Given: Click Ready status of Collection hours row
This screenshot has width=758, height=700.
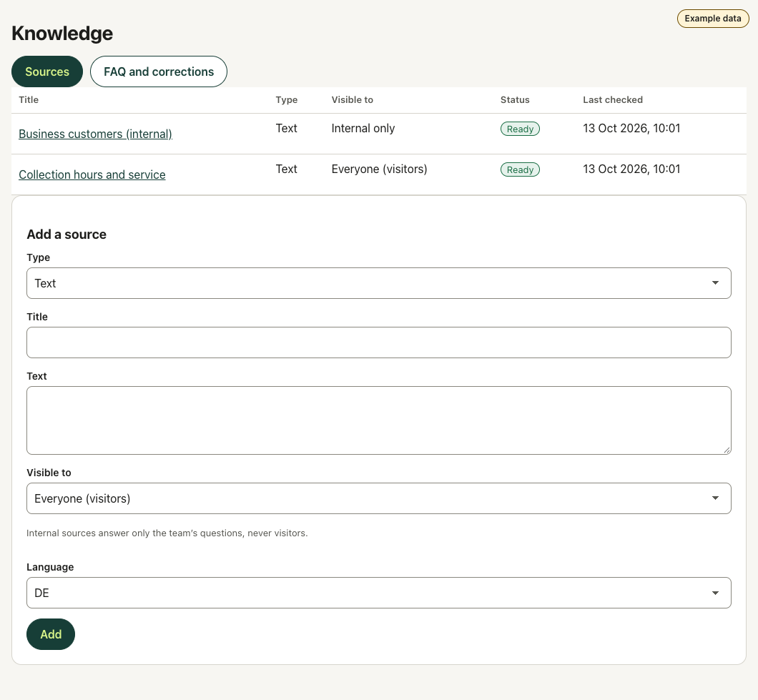Looking at the screenshot, I should tap(520, 169).
